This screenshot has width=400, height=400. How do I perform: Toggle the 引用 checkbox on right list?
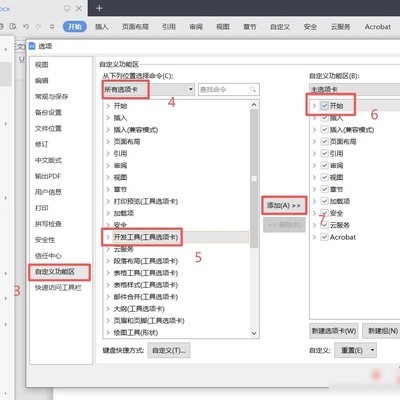(x=324, y=153)
